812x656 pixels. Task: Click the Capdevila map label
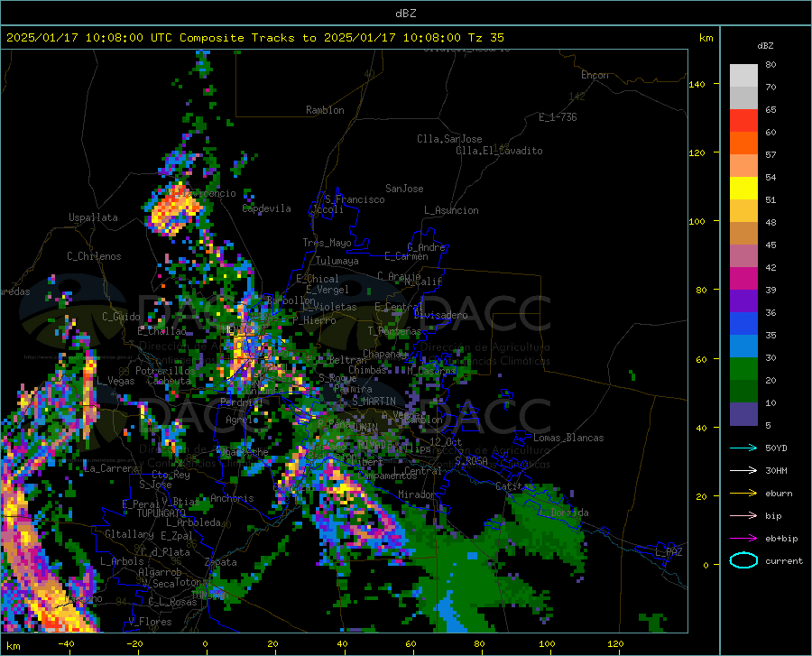tap(266, 208)
